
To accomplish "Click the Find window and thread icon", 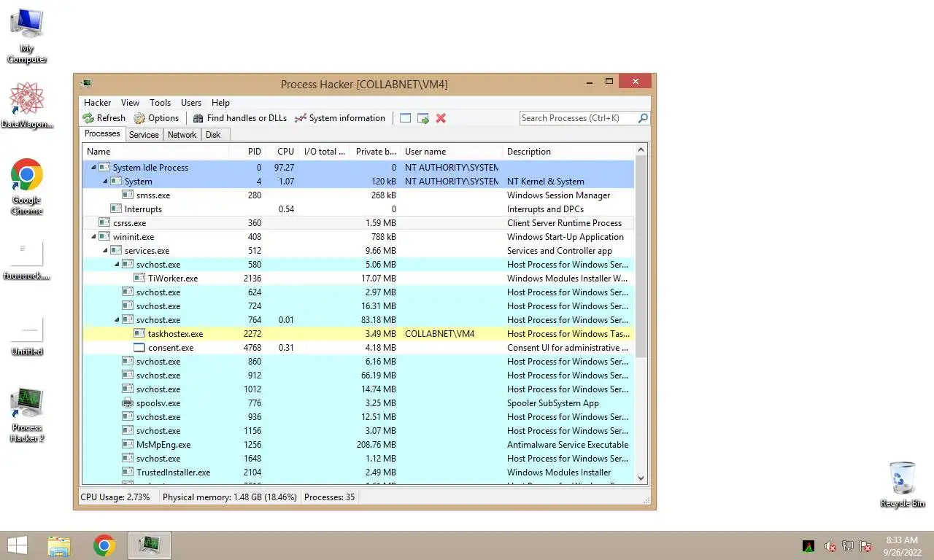I will (423, 118).
